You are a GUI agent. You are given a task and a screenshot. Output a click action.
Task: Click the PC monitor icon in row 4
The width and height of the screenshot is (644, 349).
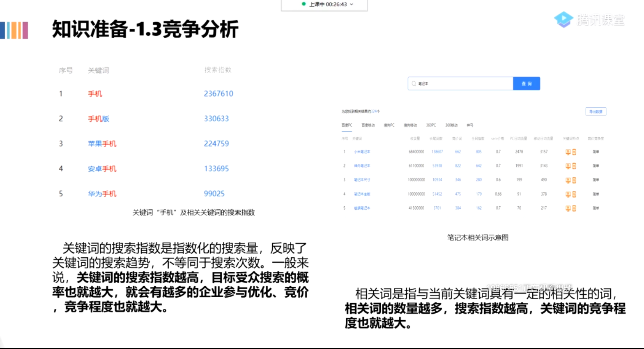tap(568, 194)
